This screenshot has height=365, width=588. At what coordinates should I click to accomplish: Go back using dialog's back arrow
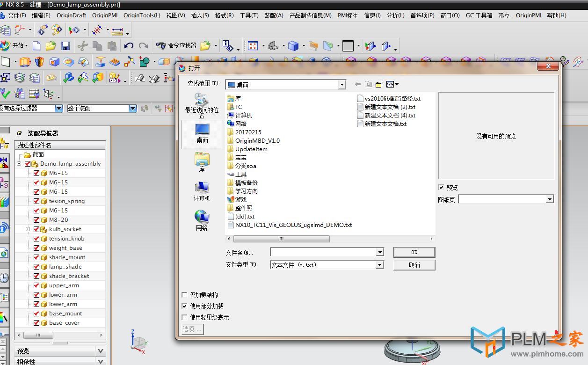coord(358,84)
